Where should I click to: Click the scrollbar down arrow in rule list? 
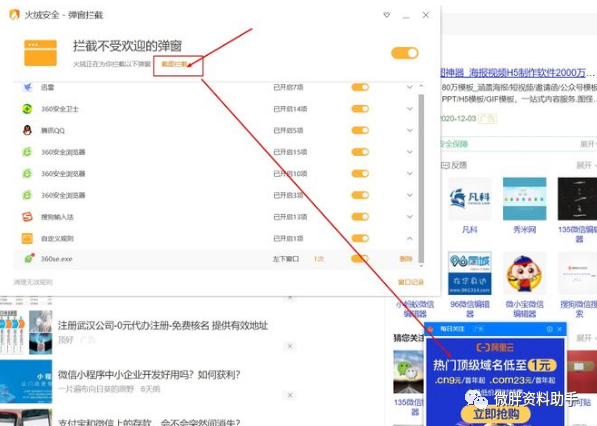point(421,265)
